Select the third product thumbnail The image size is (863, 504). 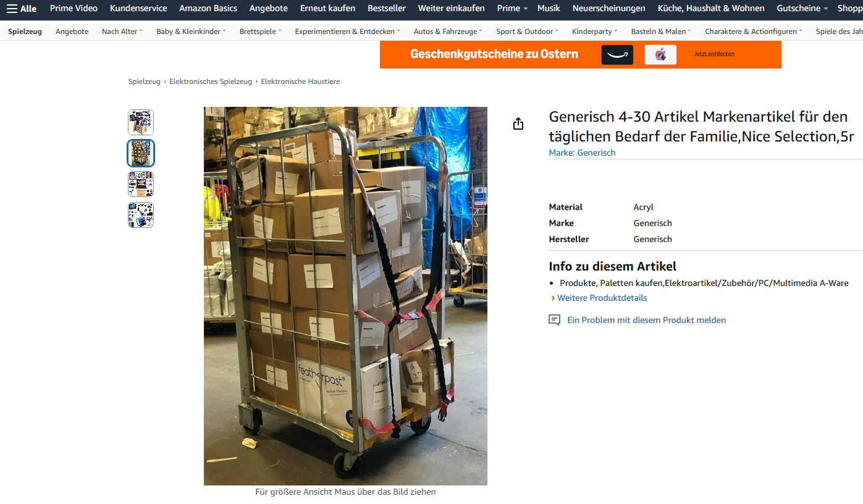[x=141, y=184]
